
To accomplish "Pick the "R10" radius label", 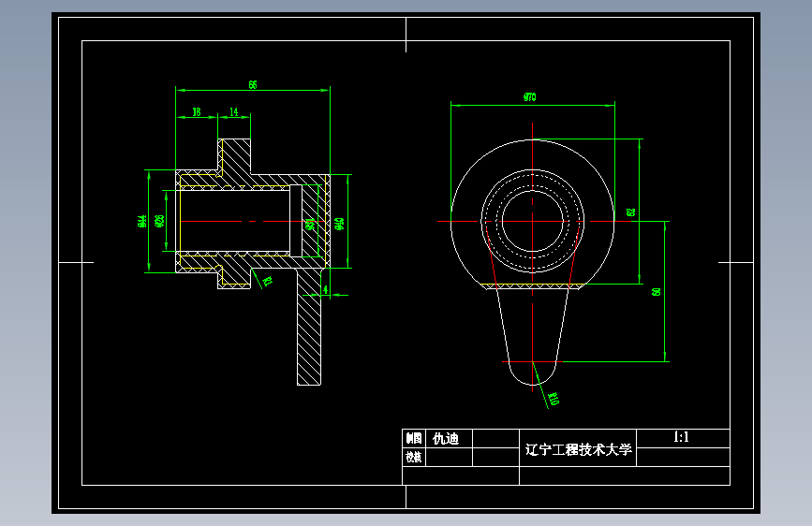I will pyautogui.click(x=554, y=399).
